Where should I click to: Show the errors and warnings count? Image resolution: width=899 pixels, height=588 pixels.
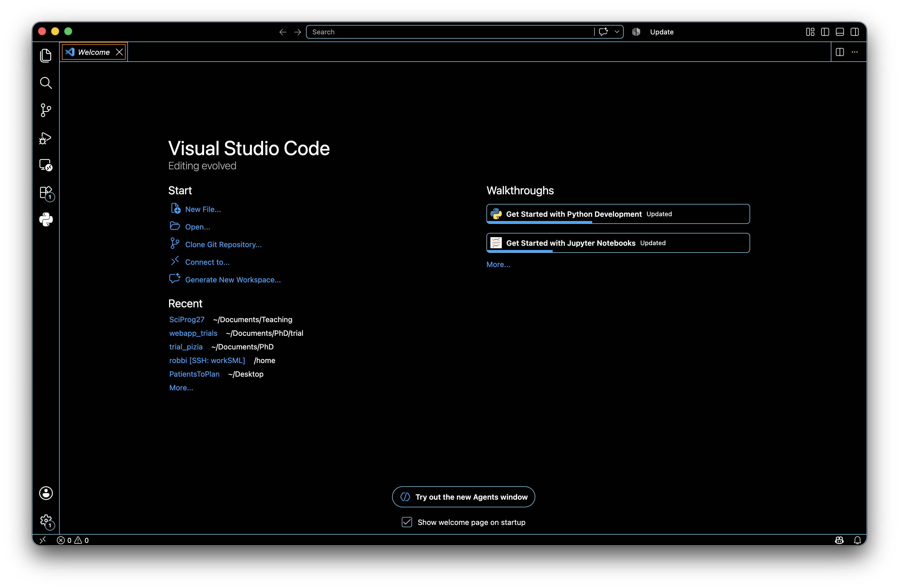(73, 540)
